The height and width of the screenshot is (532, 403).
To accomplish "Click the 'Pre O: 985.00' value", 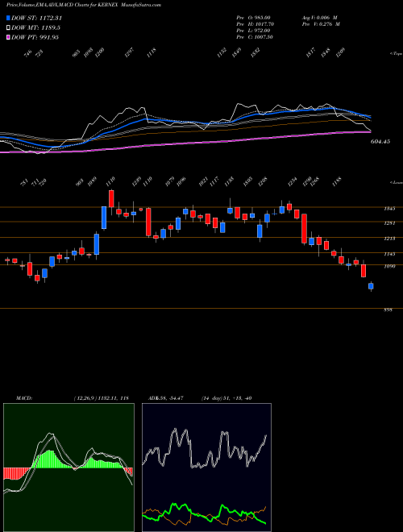I will click(255, 17).
